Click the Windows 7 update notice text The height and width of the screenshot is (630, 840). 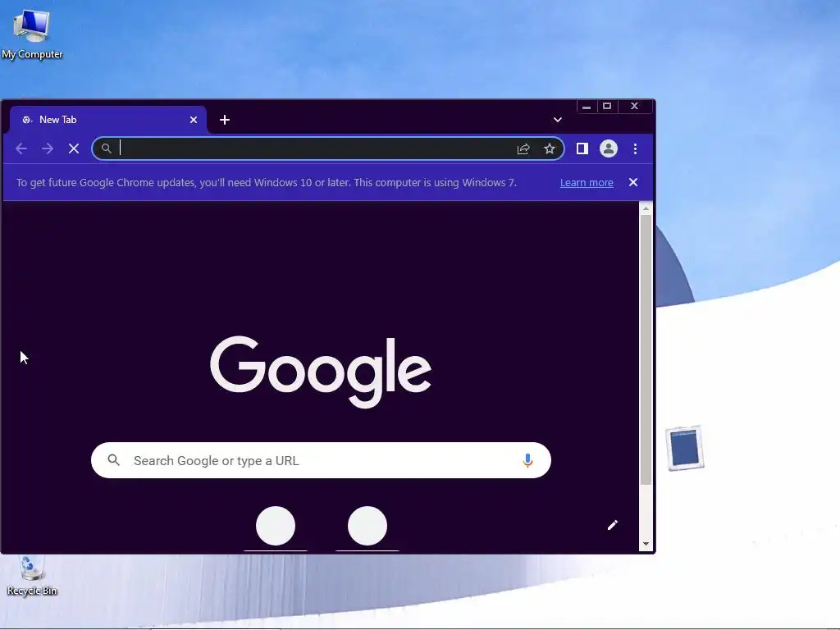click(x=267, y=183)
